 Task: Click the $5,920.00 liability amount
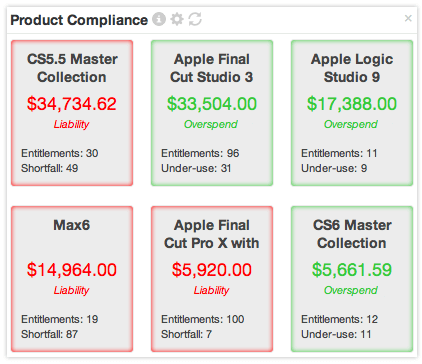pos(212,270)
